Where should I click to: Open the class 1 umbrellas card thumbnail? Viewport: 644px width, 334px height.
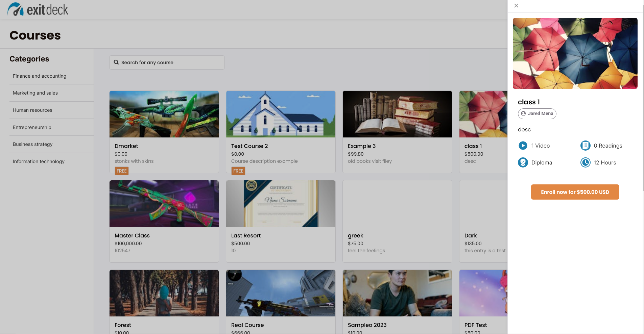(x=483, y=114)
